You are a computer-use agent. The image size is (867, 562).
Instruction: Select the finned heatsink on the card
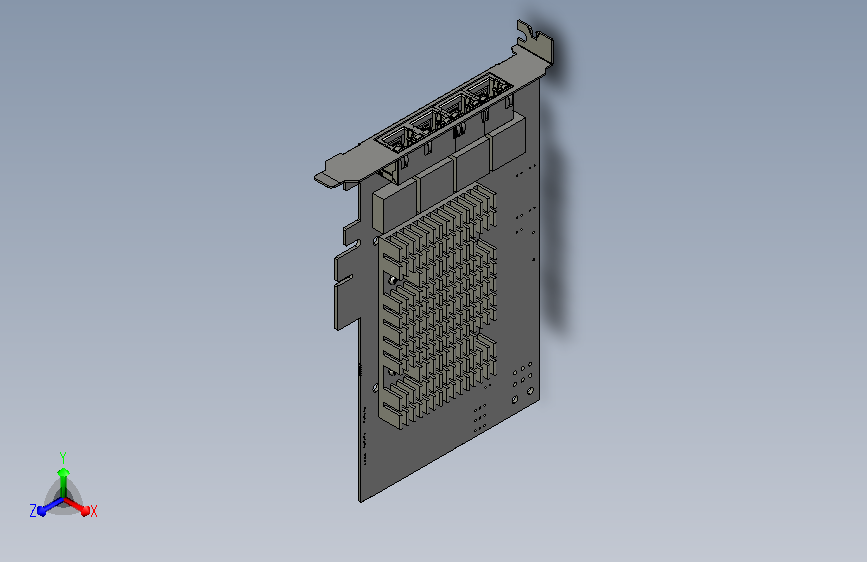437,305
